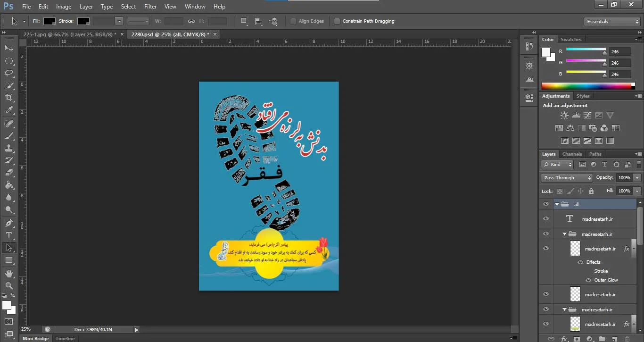Open the Mini Bridge panel

pos(36,339)
